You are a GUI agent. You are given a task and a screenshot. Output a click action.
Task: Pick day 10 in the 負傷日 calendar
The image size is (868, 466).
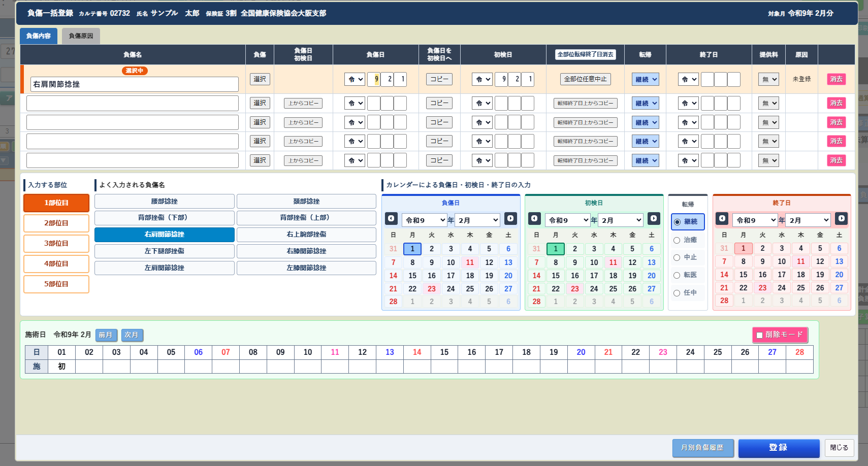pos(451,262)
